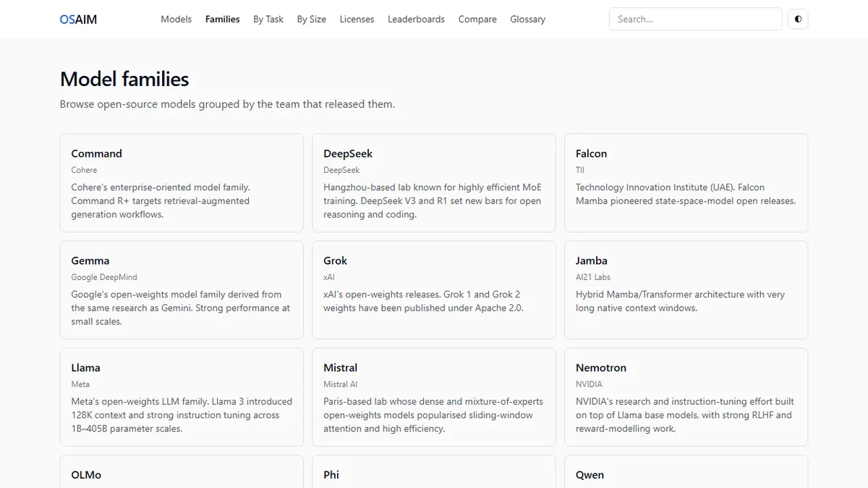This screenshot has height=488, width=868.
Task: Open the Falcon family card title
Action: tap(591, 153)
